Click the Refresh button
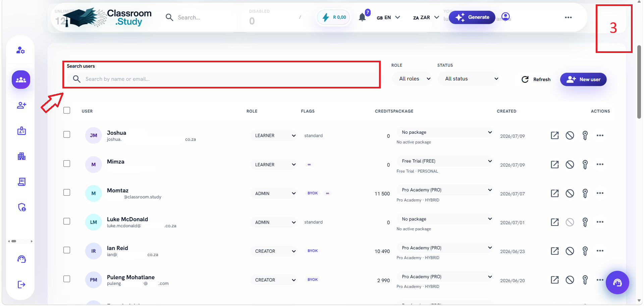 pyautogui.click(x=536, y=79)
